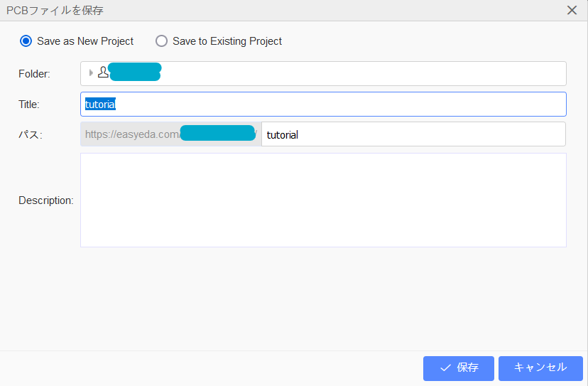
Task: Click the "Save as New Project" label text
Action: point(85,41)
